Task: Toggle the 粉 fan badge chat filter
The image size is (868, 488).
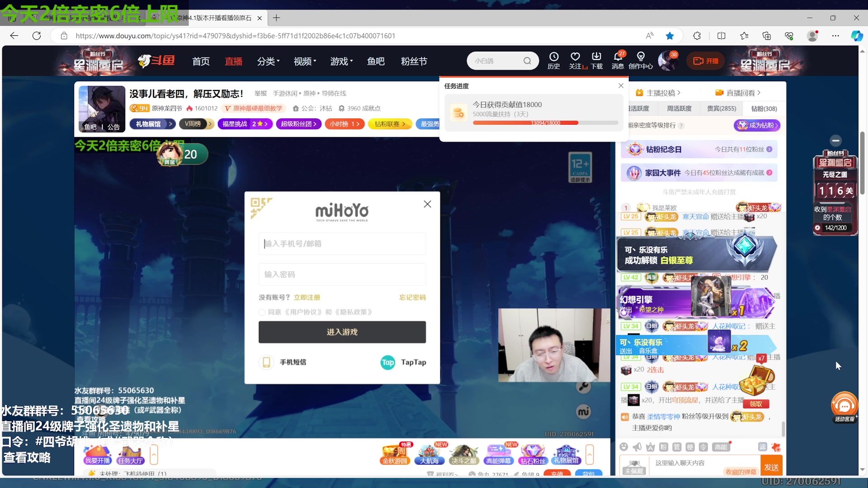Action: click(664, 446)
